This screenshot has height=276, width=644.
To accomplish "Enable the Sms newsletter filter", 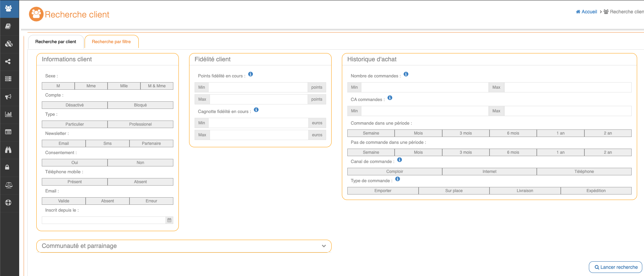I will (x=108, y=143).
